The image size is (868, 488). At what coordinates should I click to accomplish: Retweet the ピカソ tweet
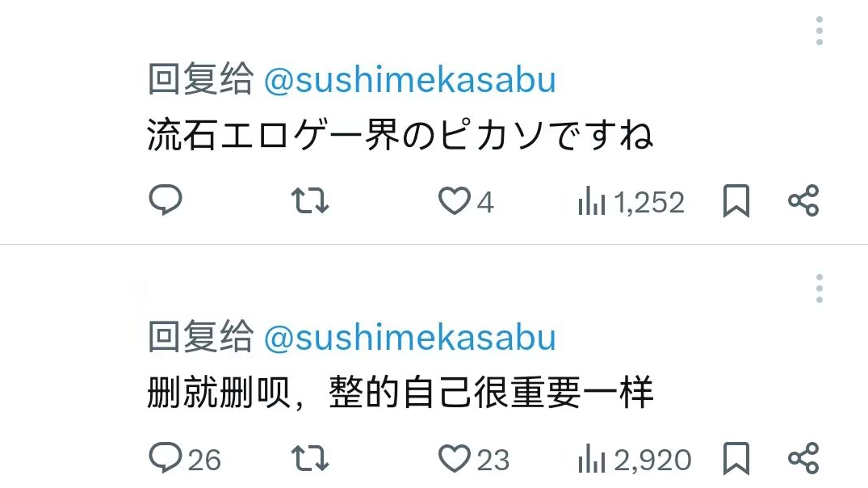click(309, 200)
